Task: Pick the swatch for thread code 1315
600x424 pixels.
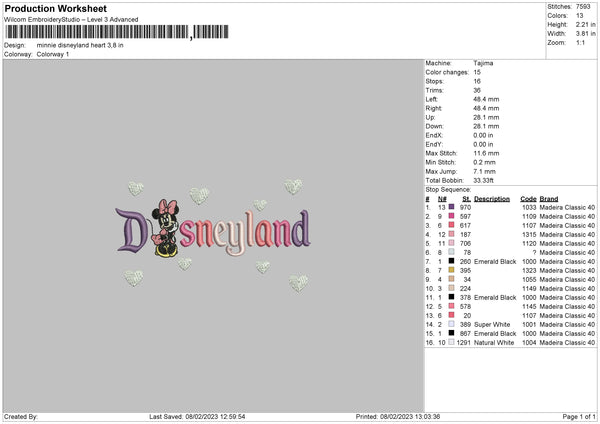Action: click(452, 234)
